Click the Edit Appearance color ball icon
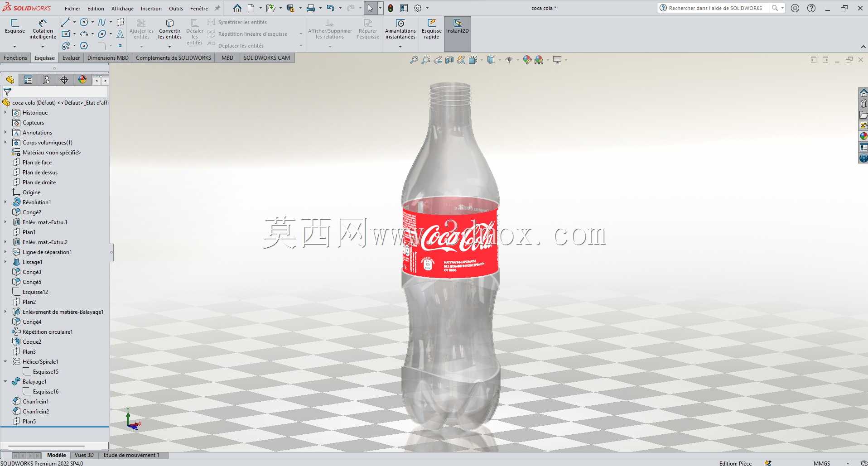The height and width of the screenshot is (466, 868). (x=527, y=60)
